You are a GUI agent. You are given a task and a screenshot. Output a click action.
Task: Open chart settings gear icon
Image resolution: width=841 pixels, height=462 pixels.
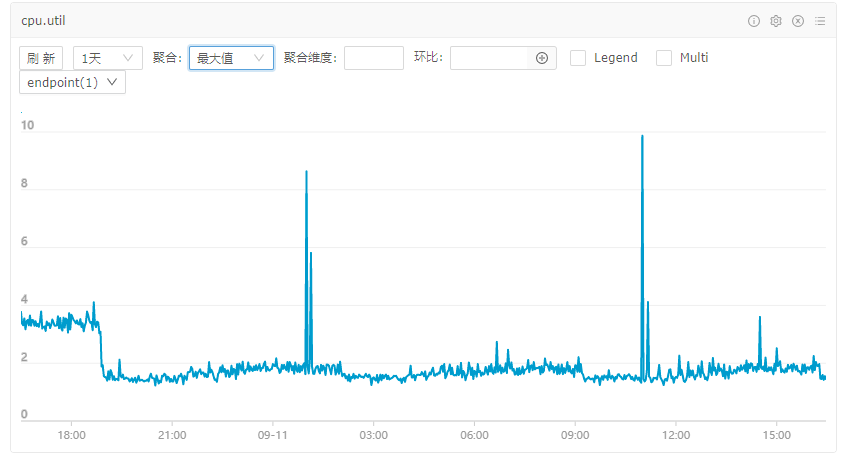point(776,21)
